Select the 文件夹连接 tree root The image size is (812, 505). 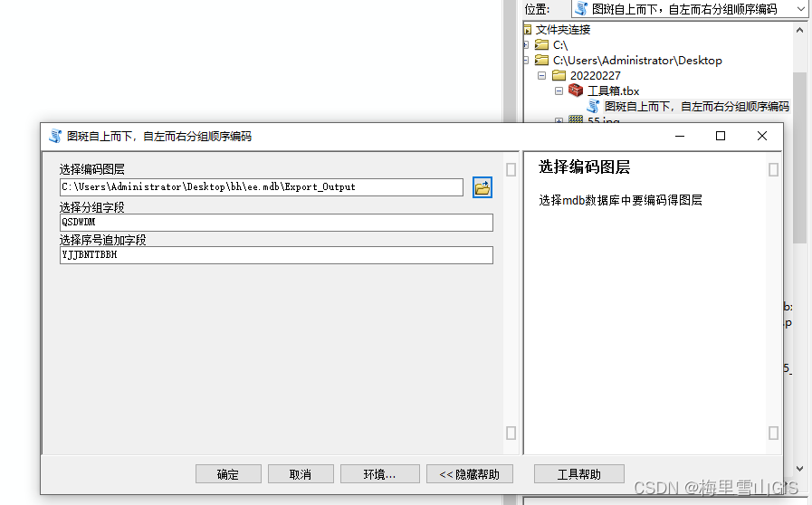pyautogui.click(x=563, y=30)
